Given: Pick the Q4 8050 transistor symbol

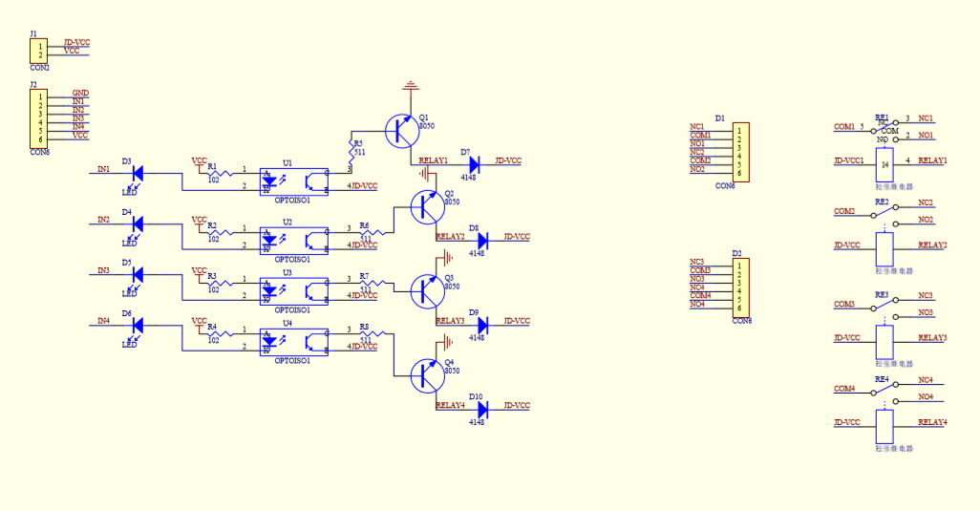Looking at the screenshot, I should [428, 376].
